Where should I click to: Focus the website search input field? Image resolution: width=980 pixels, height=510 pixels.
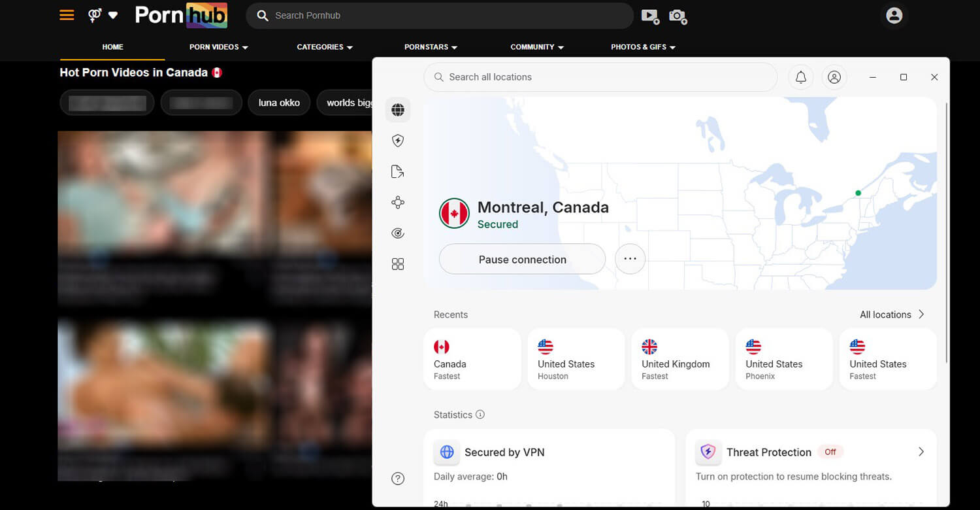(440, 16)
